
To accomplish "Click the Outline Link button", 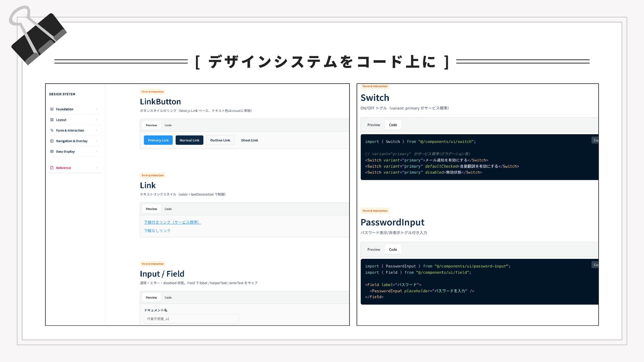I will 220,140.
